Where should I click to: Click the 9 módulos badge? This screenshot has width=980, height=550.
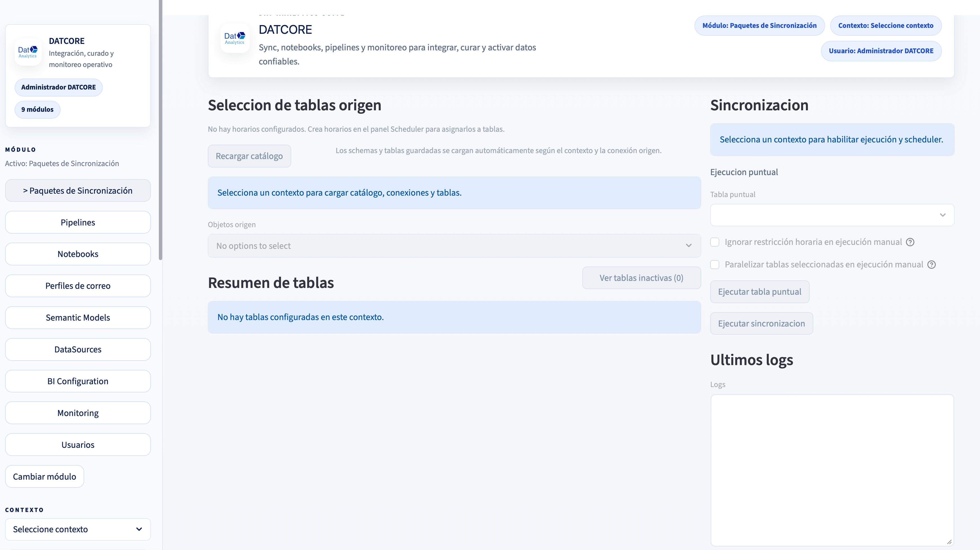tap(37, 109)
